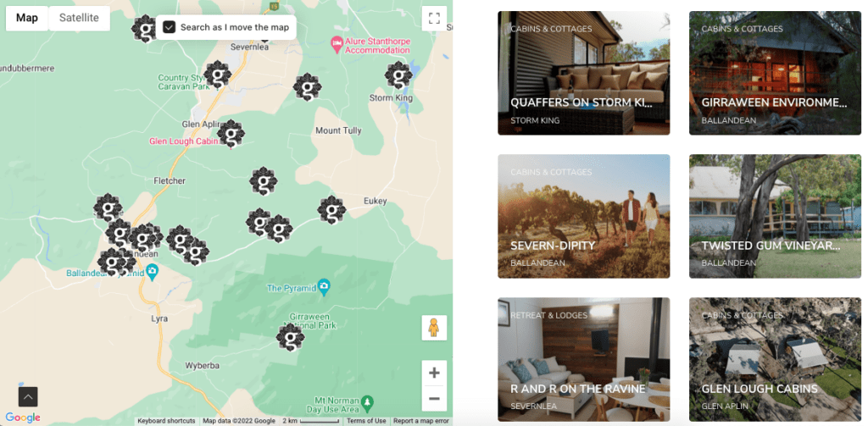This screenshot has width=868, height=426.
Task: Switch to Satellite map view
Action: [x=79, y=18]
